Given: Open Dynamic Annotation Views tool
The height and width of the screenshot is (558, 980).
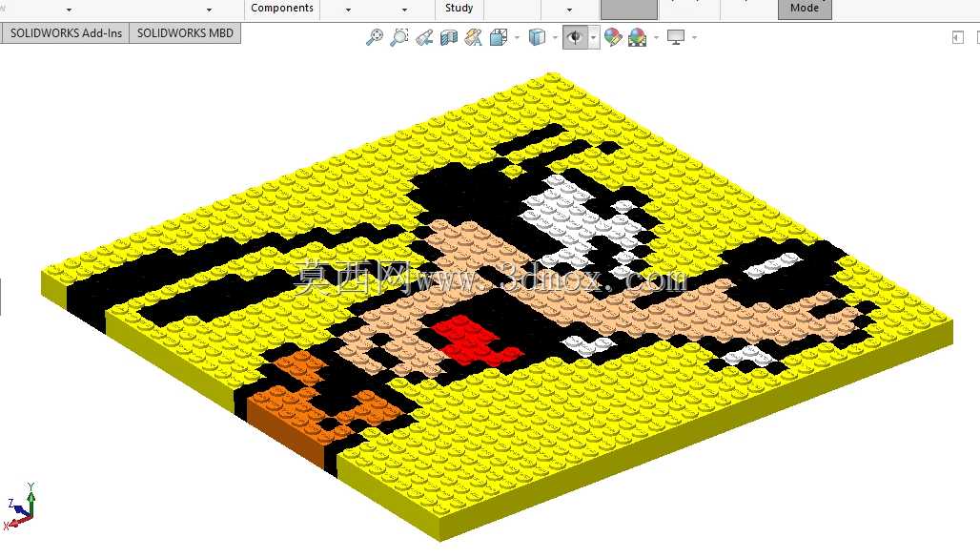Looking at the screenshot, I should tap(473, 37).
